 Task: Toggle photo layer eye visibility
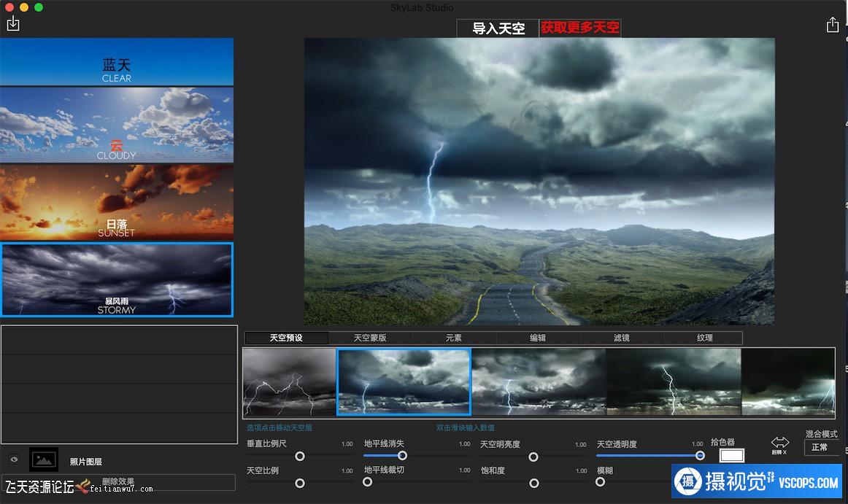point(14,460)
